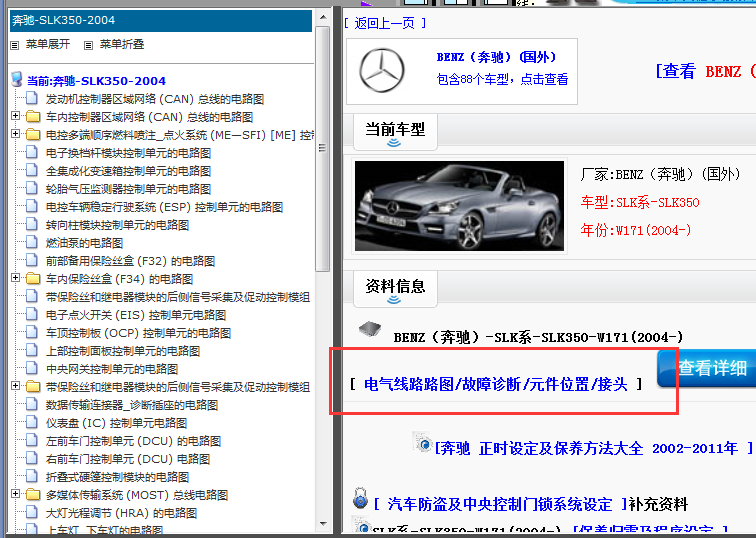Image resolution: width=756 pixels, height=538 pixels.
Task: Click text 年份:W171(2004-)
Action: 636,230
